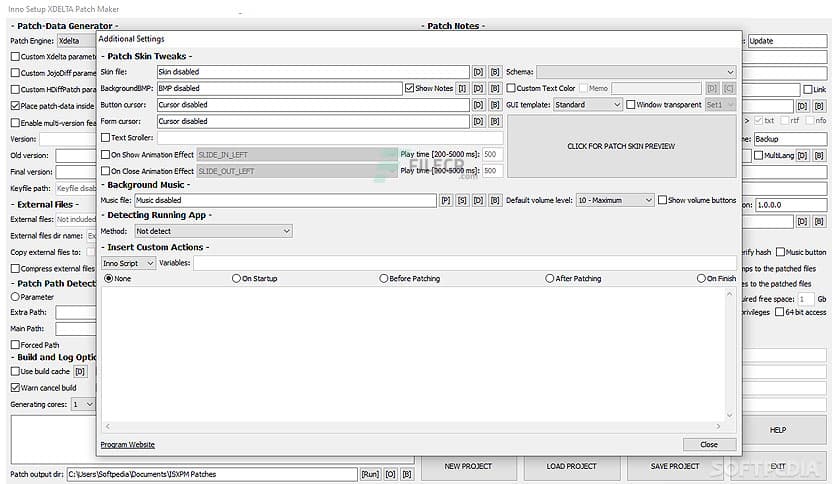Image resolution: width=836 pixels, height=484 pixels.
Task: Select the Before Patching radio button
Action: point(383,278)
